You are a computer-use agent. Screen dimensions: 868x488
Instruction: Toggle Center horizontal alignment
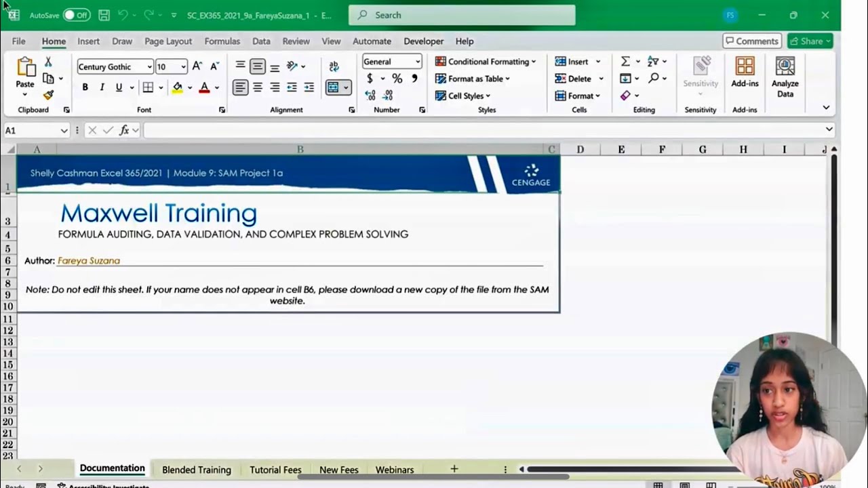point(258,87)
